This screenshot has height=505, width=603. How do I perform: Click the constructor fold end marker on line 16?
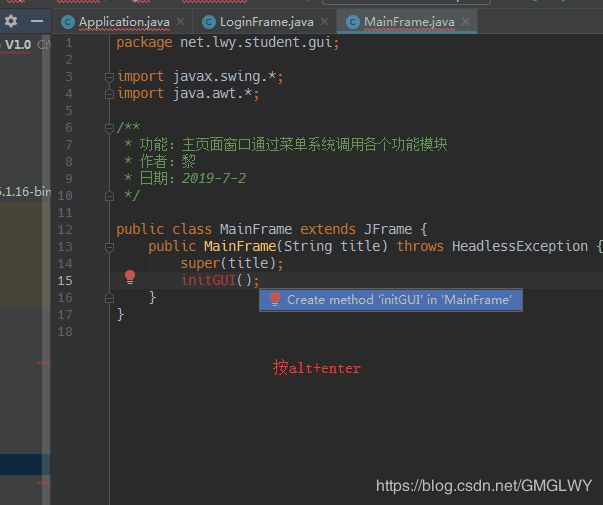(109, 298)
